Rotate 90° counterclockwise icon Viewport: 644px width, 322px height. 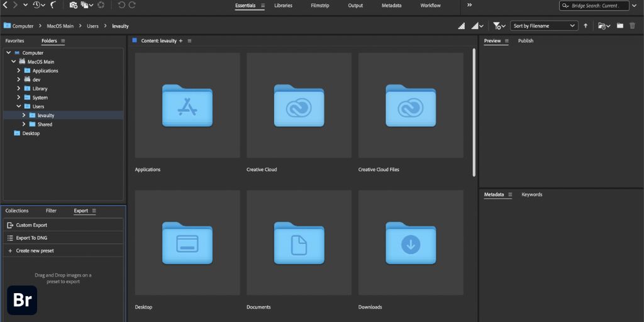pyautogui.click(x=121, y=5)
